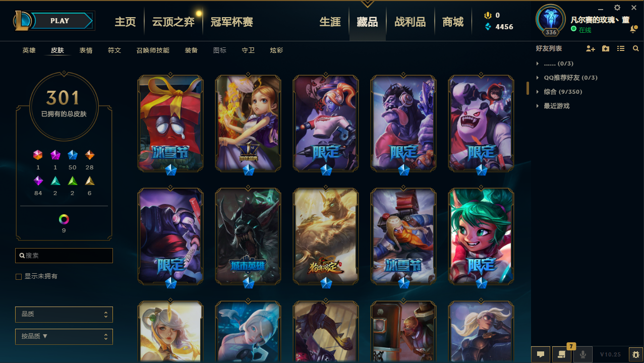Click the 搜索 skin search field
The image size is (644, 363).
64,256
